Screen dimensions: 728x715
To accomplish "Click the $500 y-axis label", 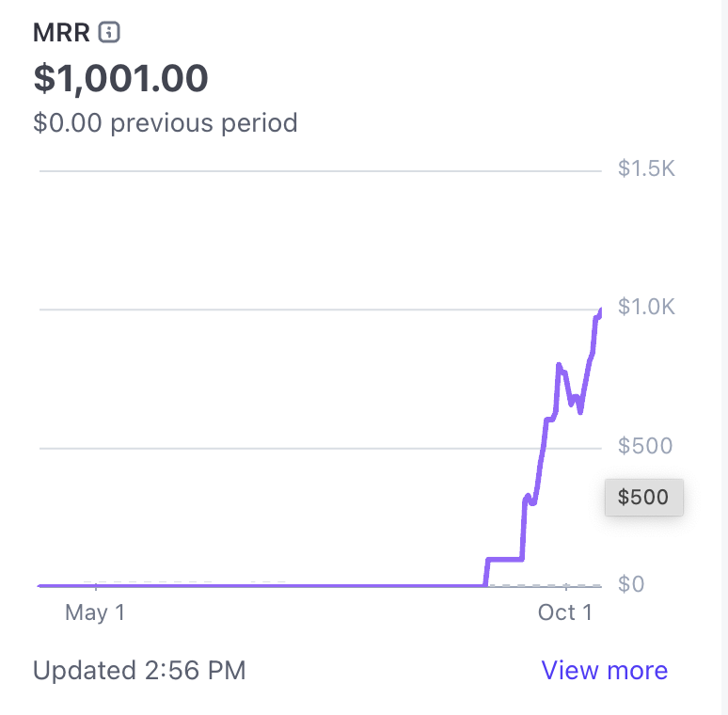I will pyautogui.click(x=644, y=445).
